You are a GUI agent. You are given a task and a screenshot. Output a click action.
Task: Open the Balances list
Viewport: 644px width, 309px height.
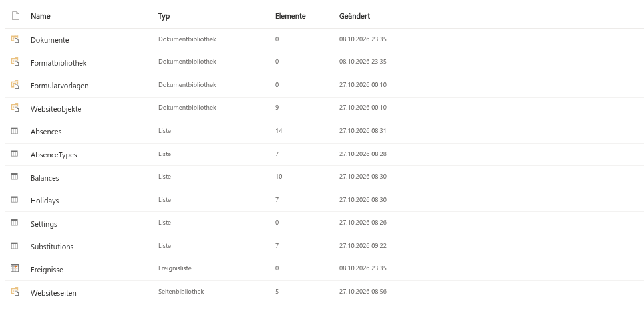(45, 177)
